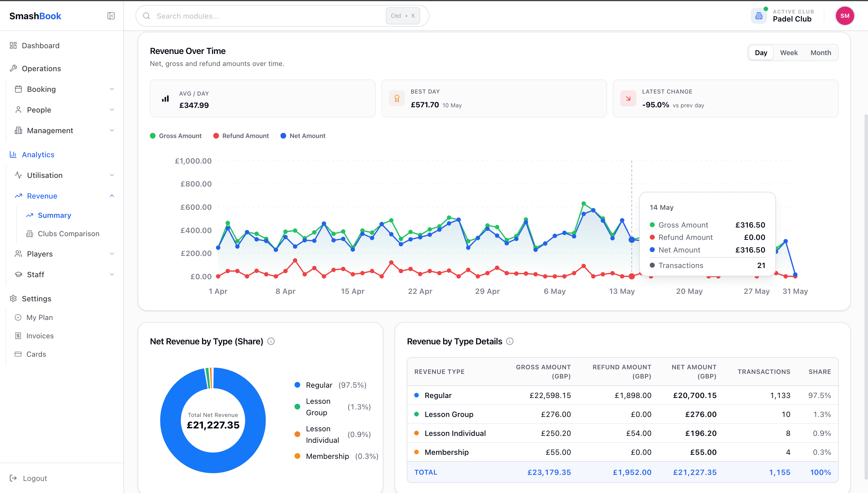Click the Operations wrench icon
Screen dimensions: 868x493
tap(13, 68)
